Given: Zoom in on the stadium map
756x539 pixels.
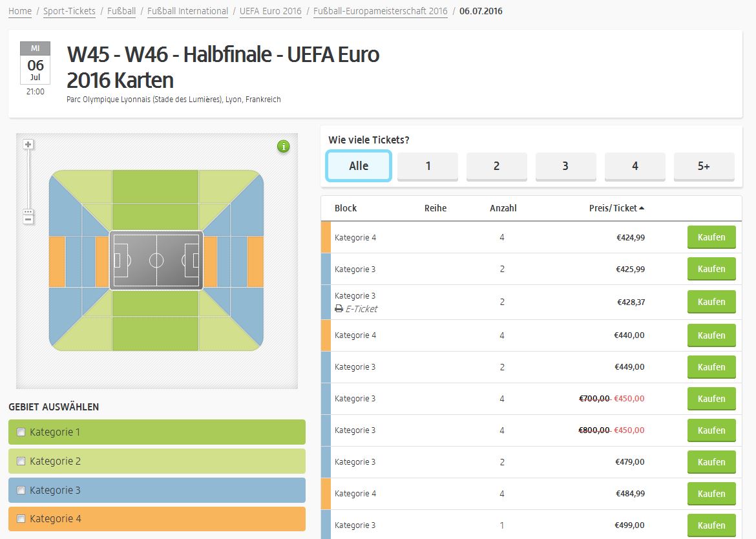Looking at the screenshot, I should tap(28, 144).
